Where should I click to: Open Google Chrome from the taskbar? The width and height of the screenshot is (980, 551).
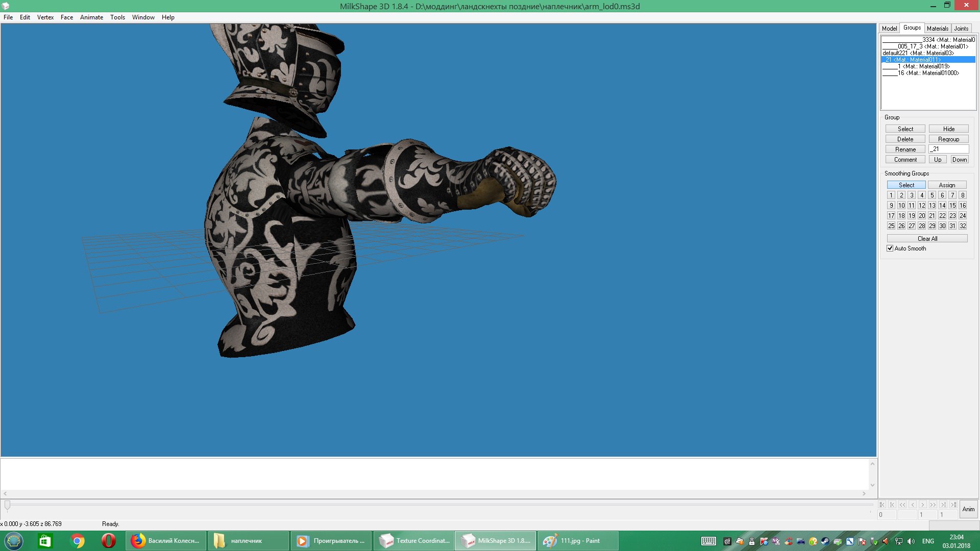[78, 541]
